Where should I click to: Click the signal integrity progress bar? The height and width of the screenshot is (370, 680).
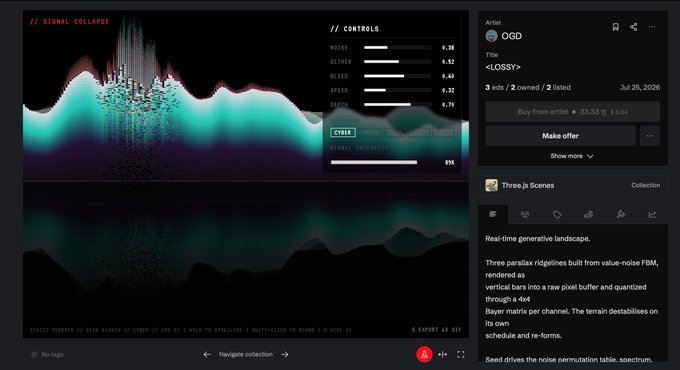click(379, 162)
